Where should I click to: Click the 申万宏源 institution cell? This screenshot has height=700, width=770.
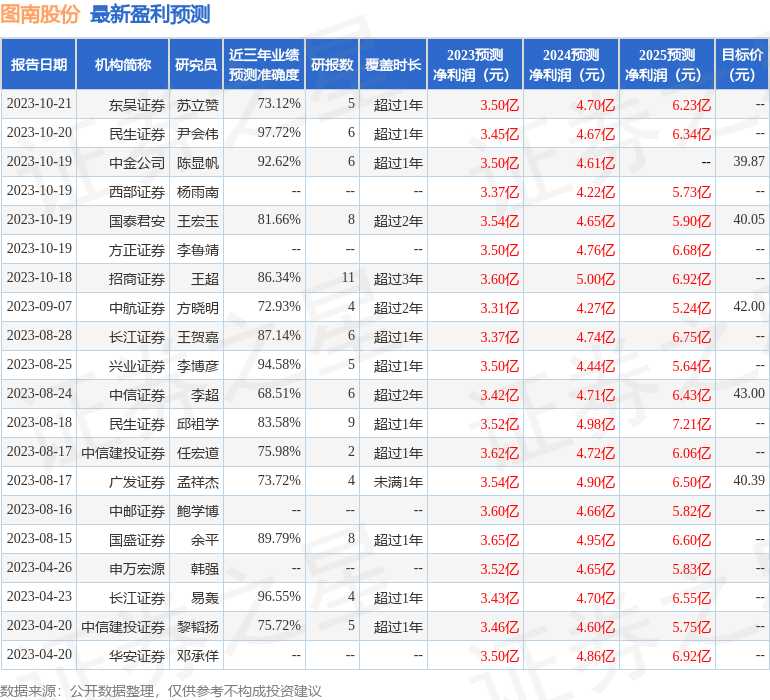click(137, 569)
